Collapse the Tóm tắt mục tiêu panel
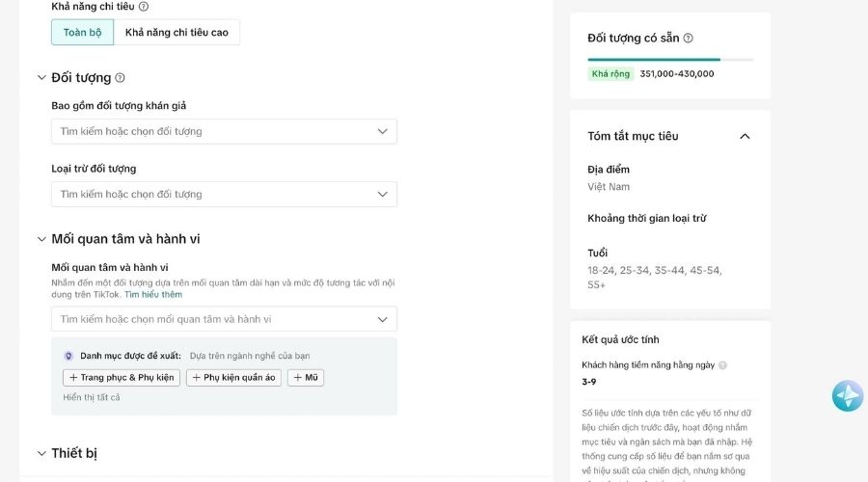 [745, 136]
